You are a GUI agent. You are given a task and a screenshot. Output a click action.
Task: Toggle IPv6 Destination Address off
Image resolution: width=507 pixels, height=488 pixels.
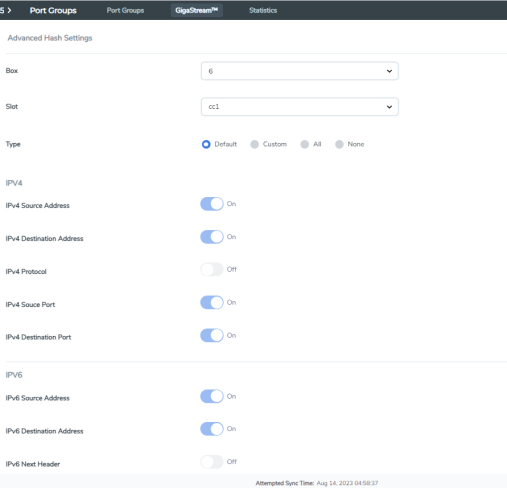click(212, 429)
